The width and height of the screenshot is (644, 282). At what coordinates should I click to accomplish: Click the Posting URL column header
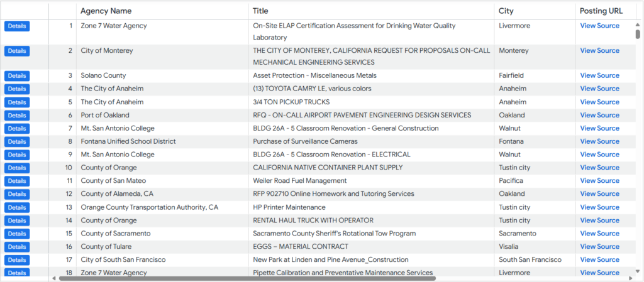coord(601,11)
